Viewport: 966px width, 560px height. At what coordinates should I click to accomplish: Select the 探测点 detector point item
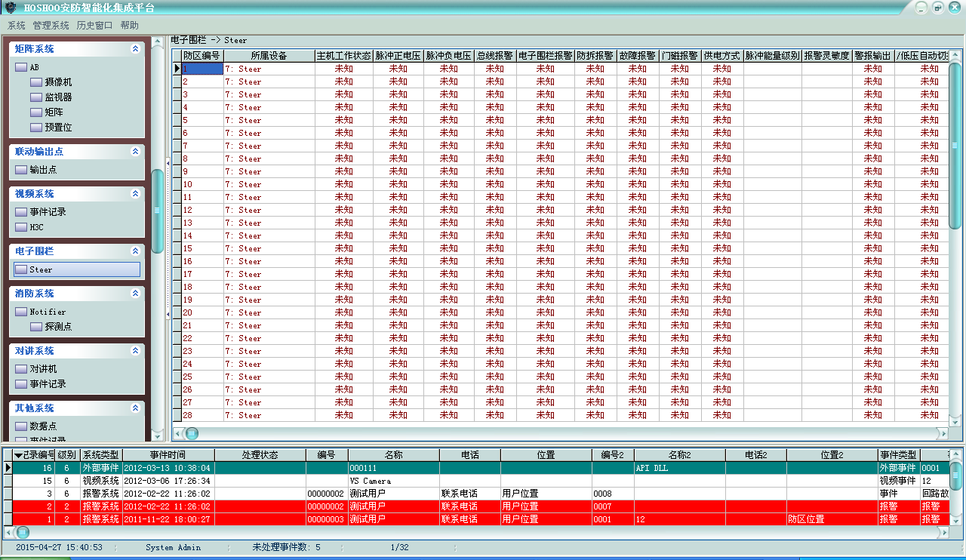coord(57,327)
